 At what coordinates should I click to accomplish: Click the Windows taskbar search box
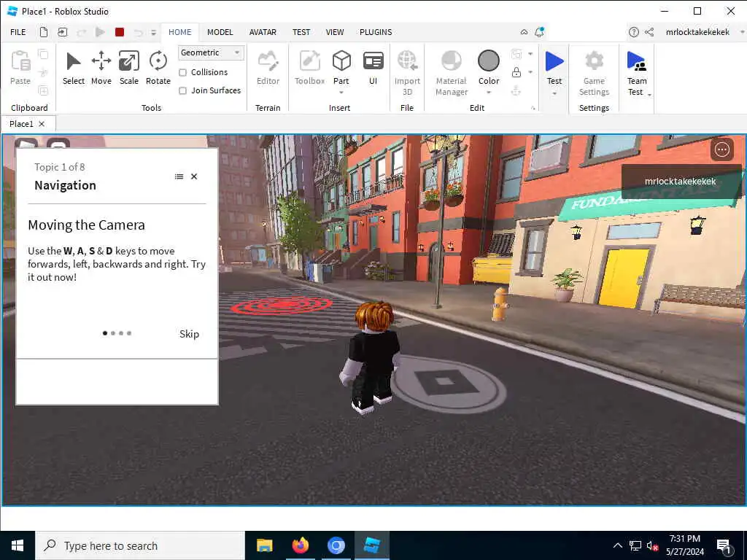coord(140,545)
